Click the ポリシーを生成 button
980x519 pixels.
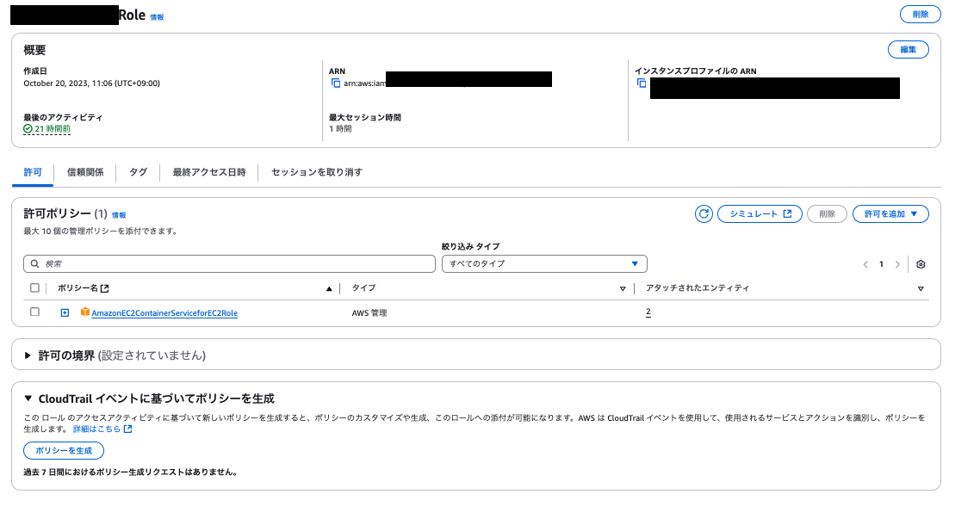click(x=64, y=450)
